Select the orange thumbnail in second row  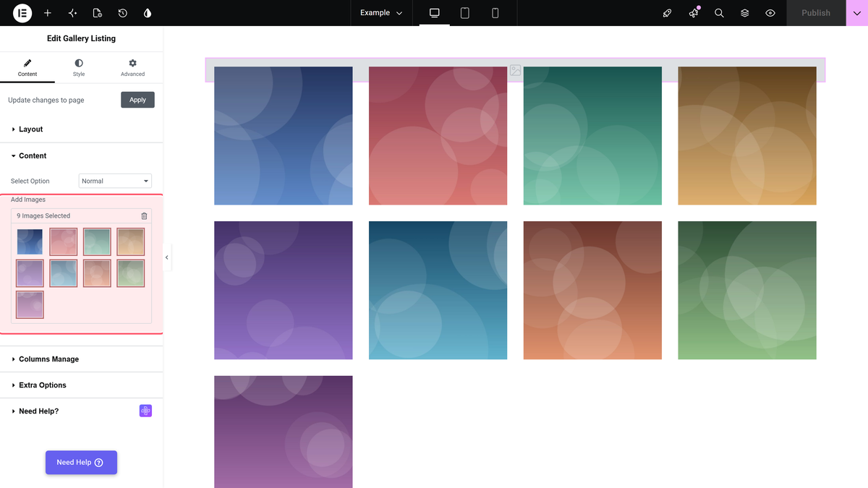tap(97, 273)
